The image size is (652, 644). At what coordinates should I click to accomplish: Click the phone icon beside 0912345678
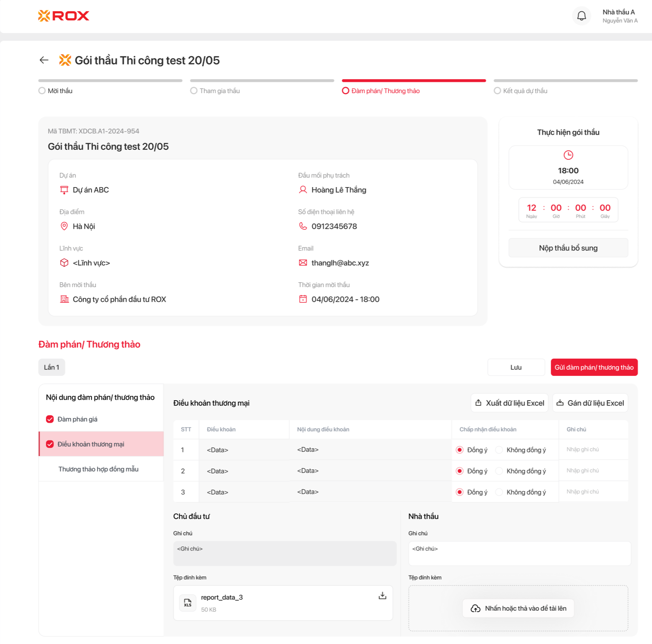[303, 226]
